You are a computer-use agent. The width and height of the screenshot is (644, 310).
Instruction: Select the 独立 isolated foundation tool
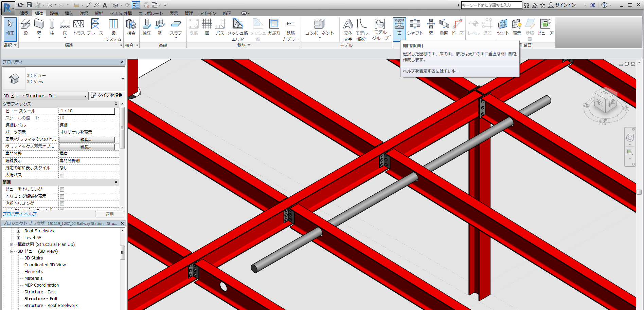click(x=147, y=27)
